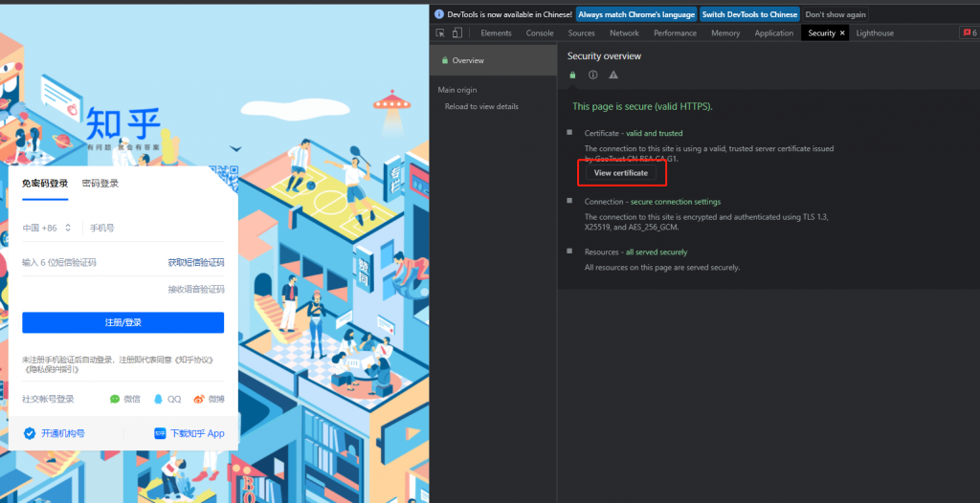Click 获取短信验证码 link

click(195, 262)
